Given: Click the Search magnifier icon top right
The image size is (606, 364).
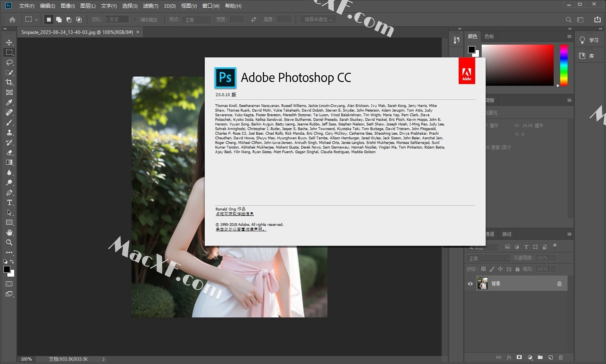Looking at the screenshot, I should (x=568, y=20).
